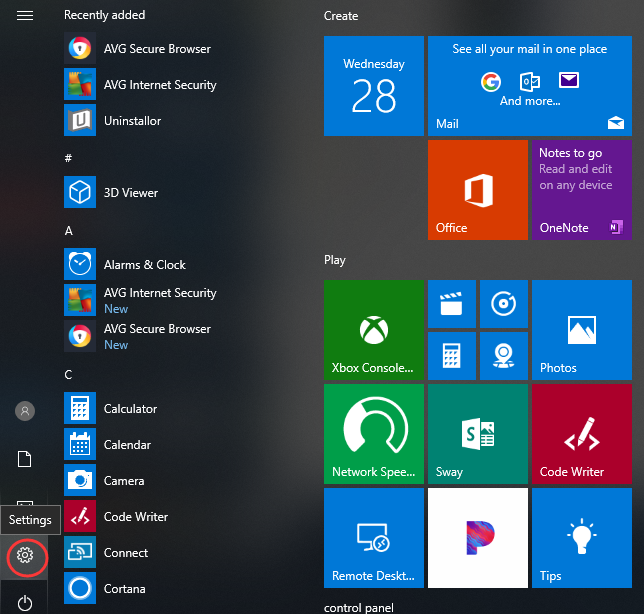Open the Code Writer tile
The height and width of the screenshot is (614, 644).
pyautogui.click(x=582, y=434)
